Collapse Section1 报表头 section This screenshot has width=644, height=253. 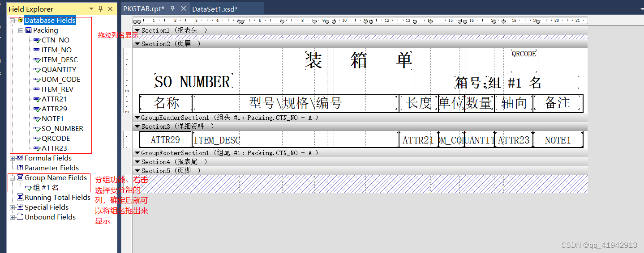tap(137, 30)
